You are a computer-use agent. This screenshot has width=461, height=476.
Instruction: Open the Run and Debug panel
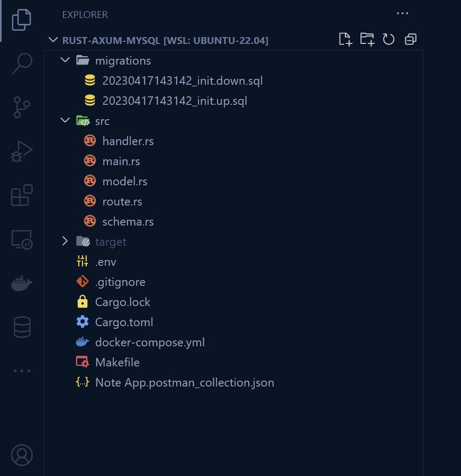click(x=21, y=150)
